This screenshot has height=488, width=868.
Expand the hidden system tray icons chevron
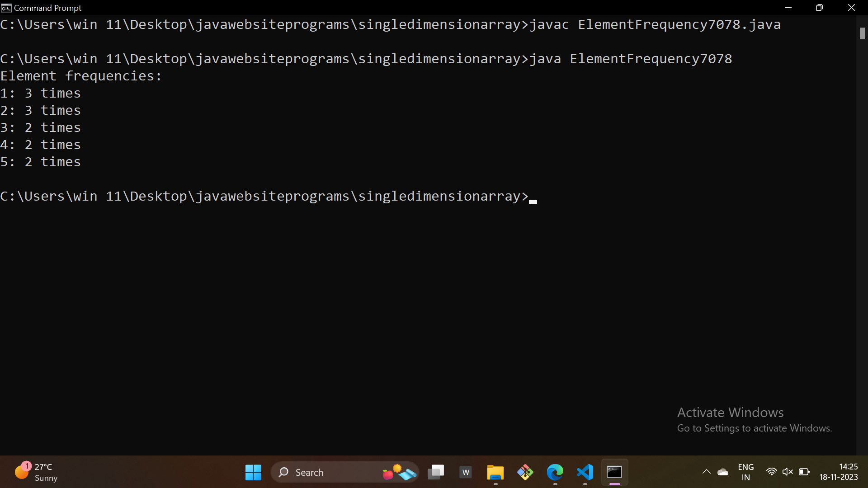706,472
